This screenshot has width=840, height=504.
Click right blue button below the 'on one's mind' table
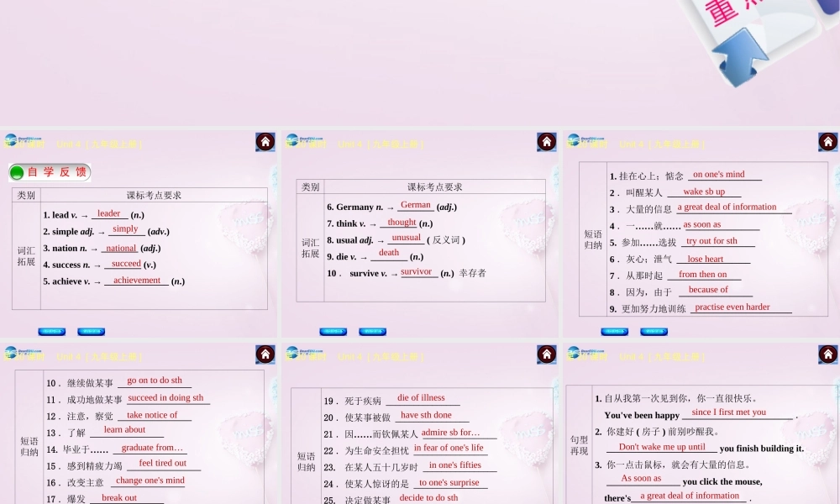(654, 332)
